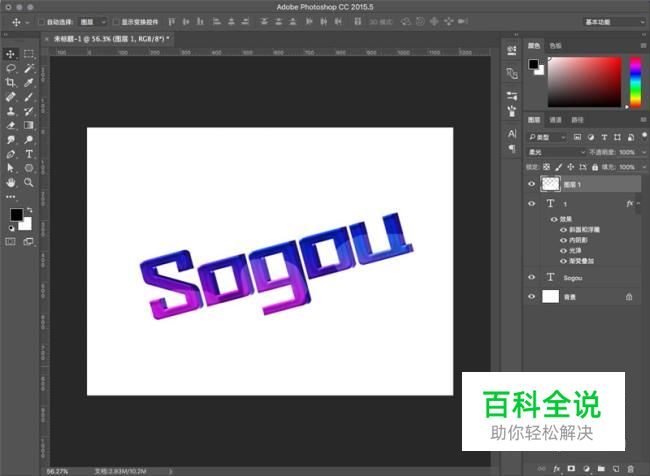
Task: Select the Eraser tool
Action: [10, 125]
